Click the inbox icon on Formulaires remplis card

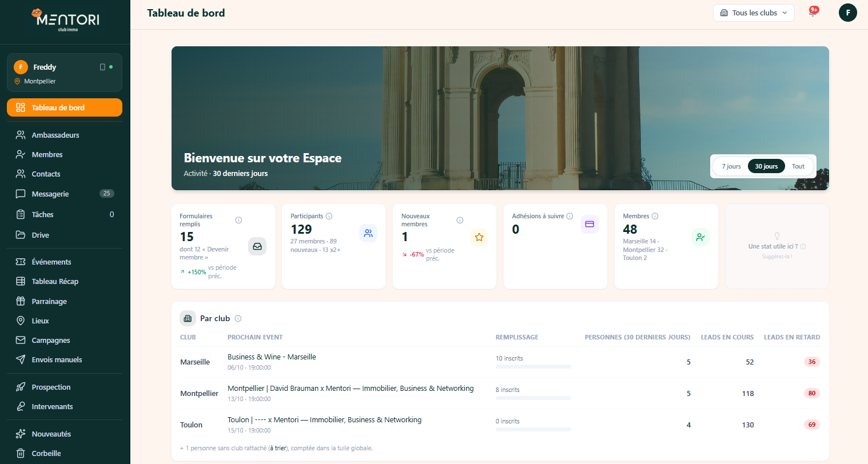tap(257, 246)
